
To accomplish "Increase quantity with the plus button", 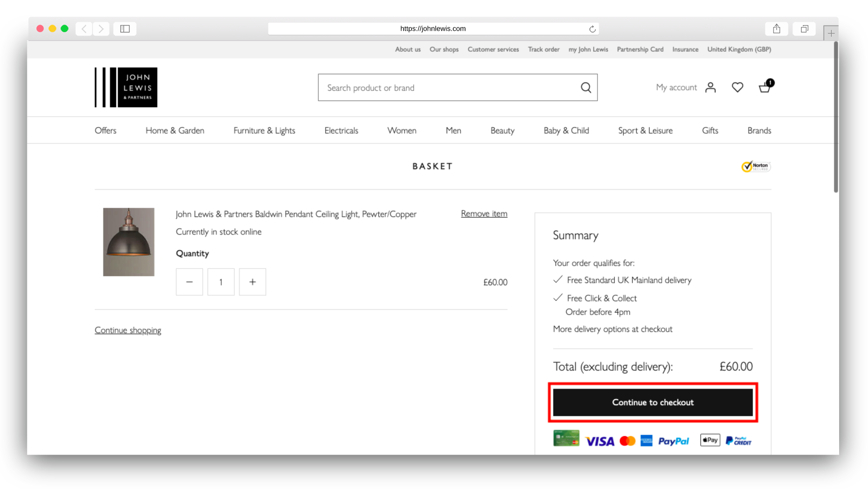I will (253, 282).
